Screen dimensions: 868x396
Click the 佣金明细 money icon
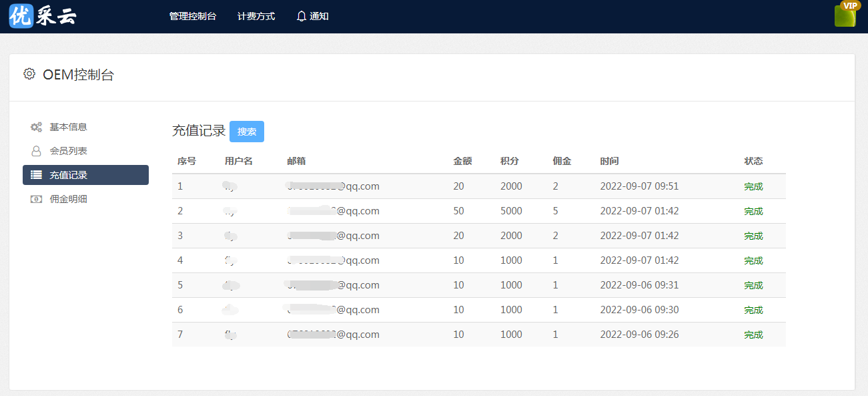coord(36,199)
